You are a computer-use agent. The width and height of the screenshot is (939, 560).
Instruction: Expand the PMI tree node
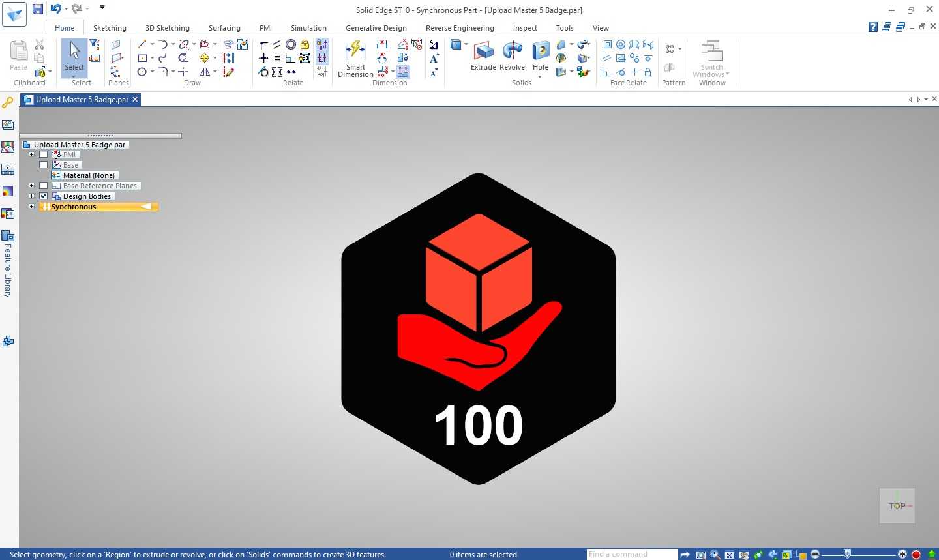pyautogui.click(x=31, y=155)
